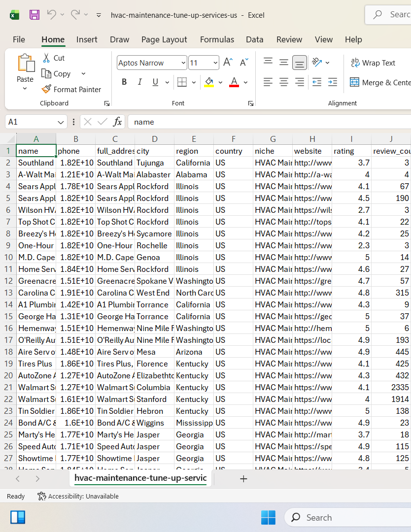Expand the Copy options arrow
This screenshot has width=411, height=532.
click(83, 73)
